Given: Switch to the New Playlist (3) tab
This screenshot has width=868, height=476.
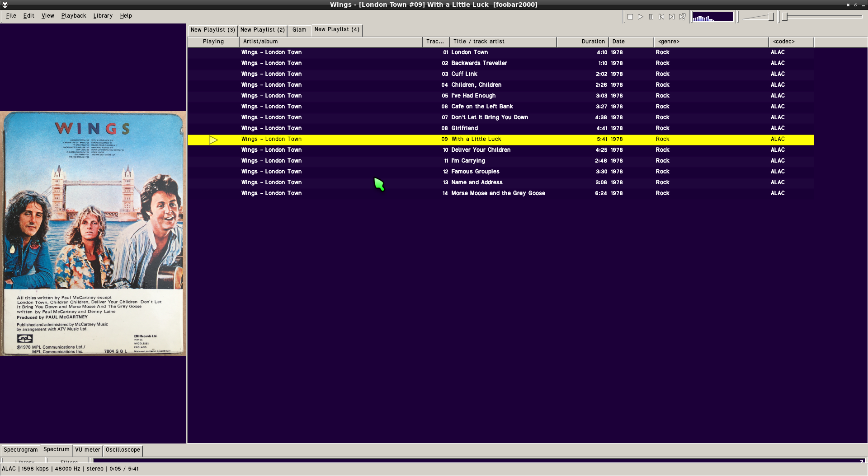Looking at the screenshot, I should 212,30.
